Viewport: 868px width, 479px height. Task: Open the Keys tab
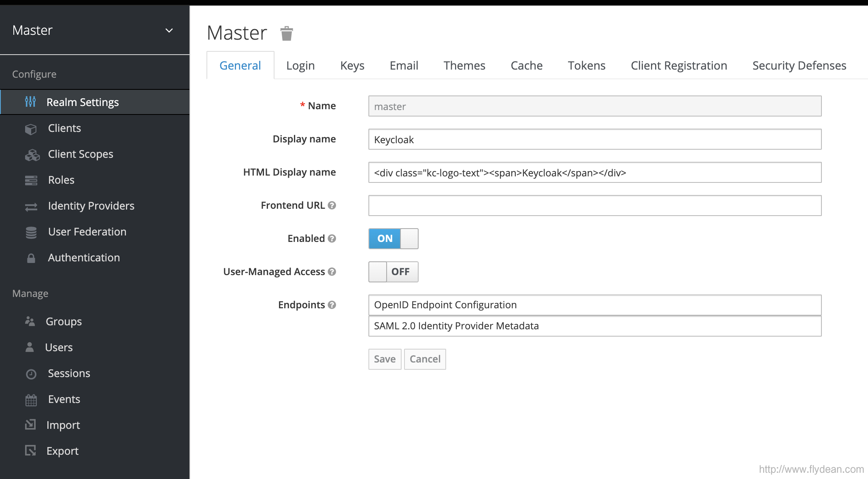click(x=352, y=66)
